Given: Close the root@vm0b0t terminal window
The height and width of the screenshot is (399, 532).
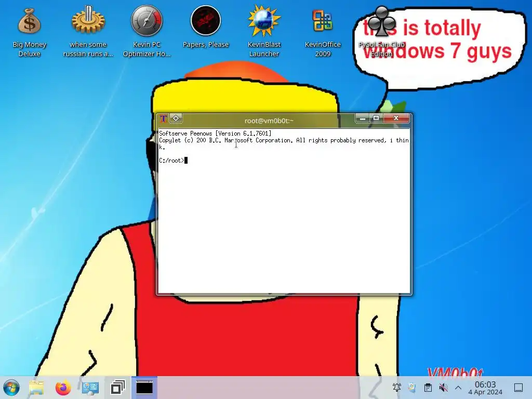Looking at the screenshot, I should point(396,118).
